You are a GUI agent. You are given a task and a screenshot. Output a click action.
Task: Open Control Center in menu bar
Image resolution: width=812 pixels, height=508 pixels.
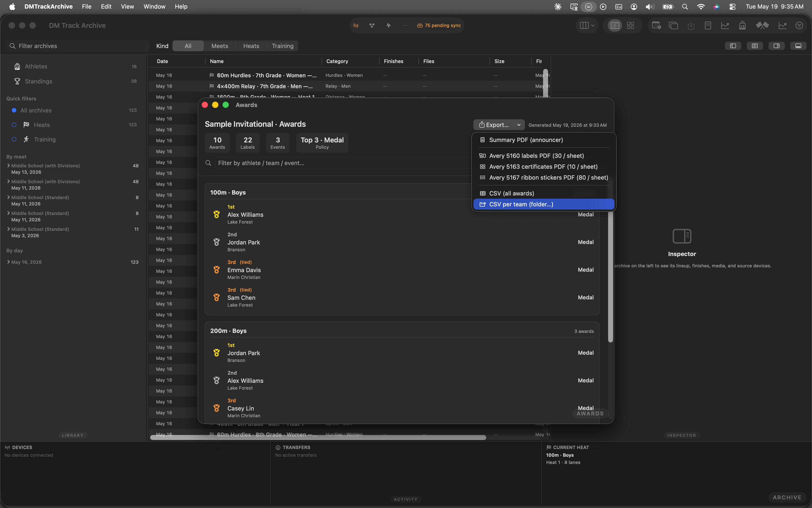(732, 6)
